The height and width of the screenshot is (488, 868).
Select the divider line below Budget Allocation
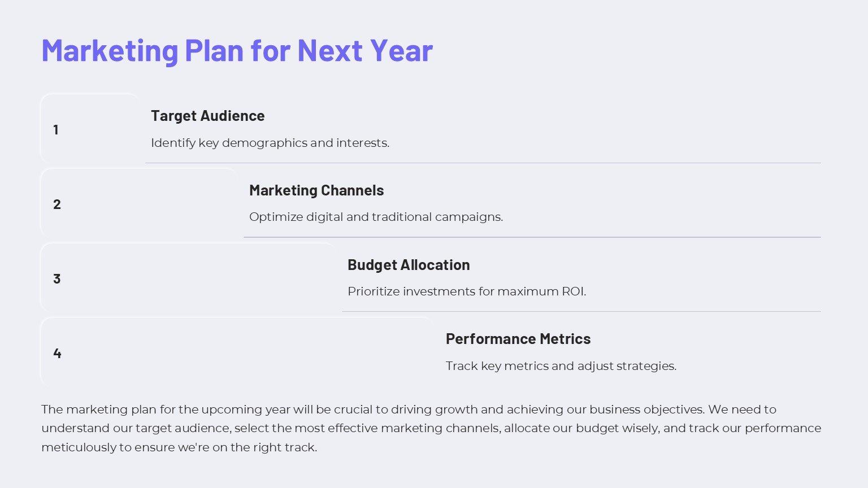coord(581,311)
